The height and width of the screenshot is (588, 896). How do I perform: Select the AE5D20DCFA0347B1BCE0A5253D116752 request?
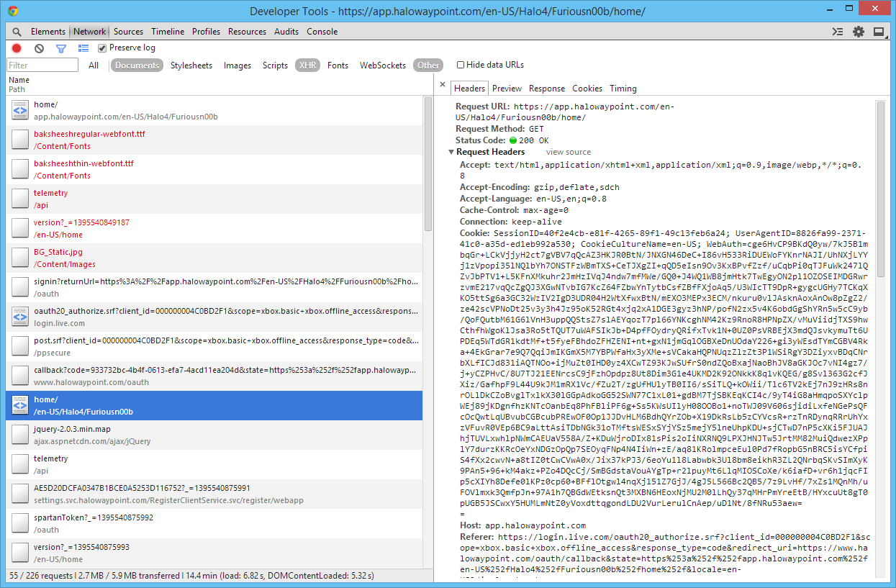coord(214,494)
